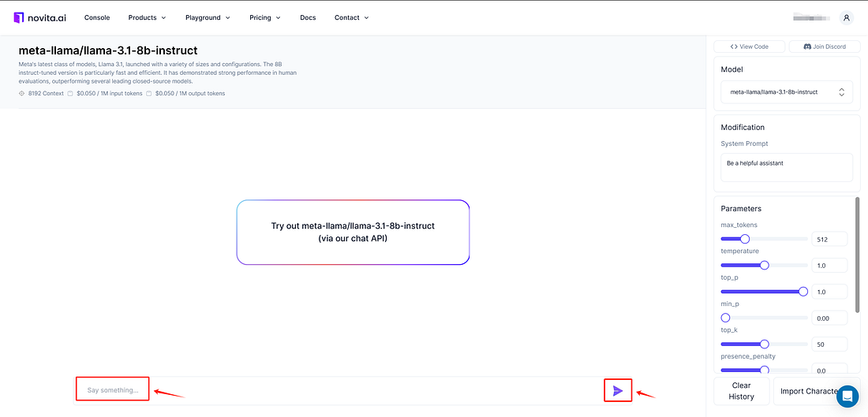Image resolution: width=868 pixels, height=417 pixels.
Task: Click the Join Discord button
Action: pos(825,47)
